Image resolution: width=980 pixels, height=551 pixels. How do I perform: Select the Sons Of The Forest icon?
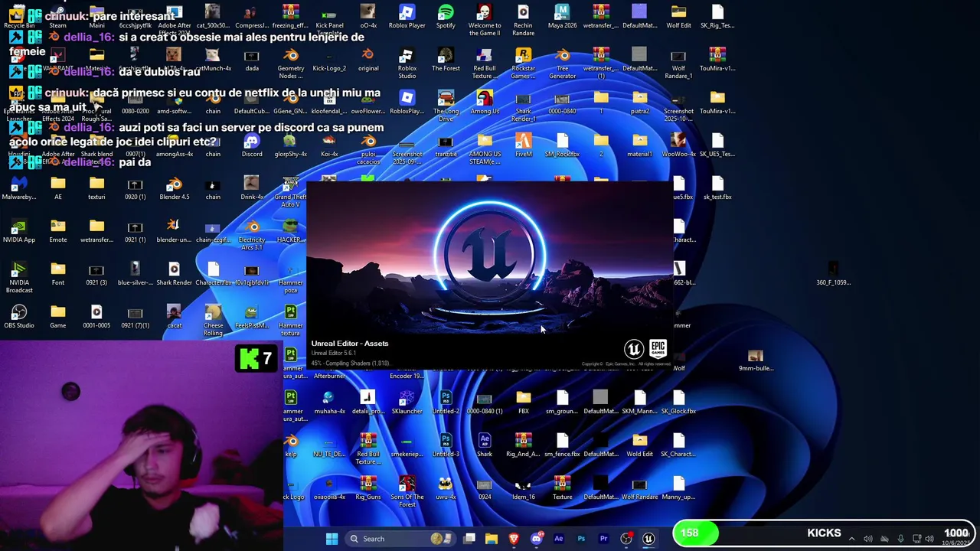coord(407,491)
